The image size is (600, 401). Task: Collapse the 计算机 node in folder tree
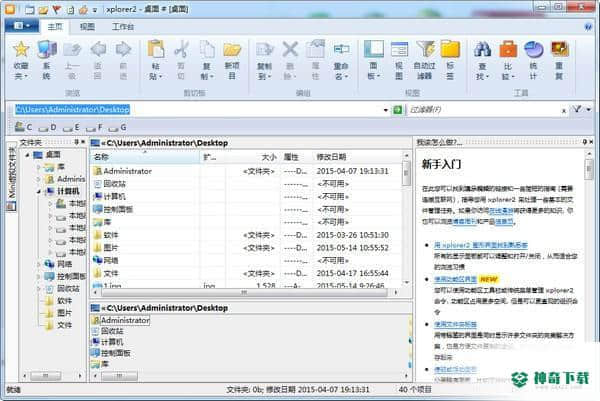39,191
